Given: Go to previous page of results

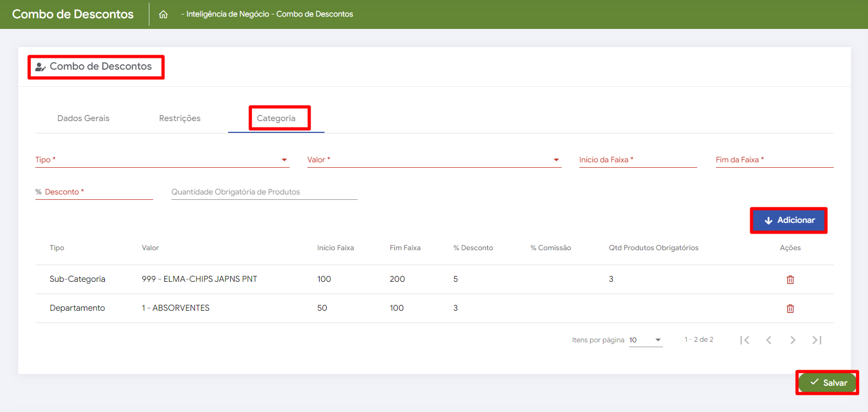Looking at the screenshot, I should coord(768,340).
